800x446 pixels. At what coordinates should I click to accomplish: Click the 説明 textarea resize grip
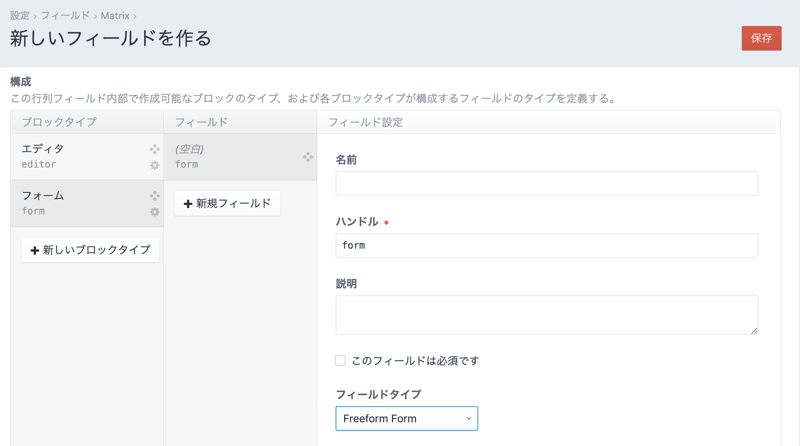(753, 329)
